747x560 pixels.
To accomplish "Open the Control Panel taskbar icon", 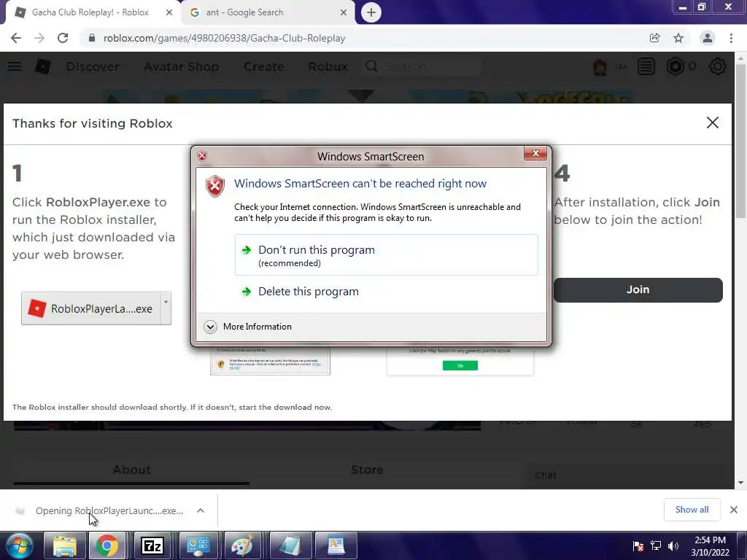I will 198,545.
